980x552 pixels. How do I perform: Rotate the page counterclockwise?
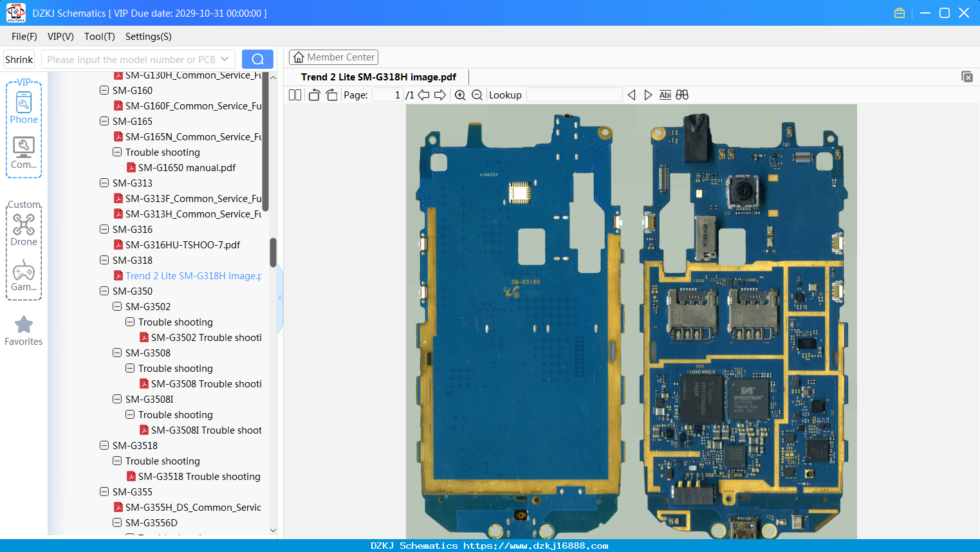tap(314, 95)
